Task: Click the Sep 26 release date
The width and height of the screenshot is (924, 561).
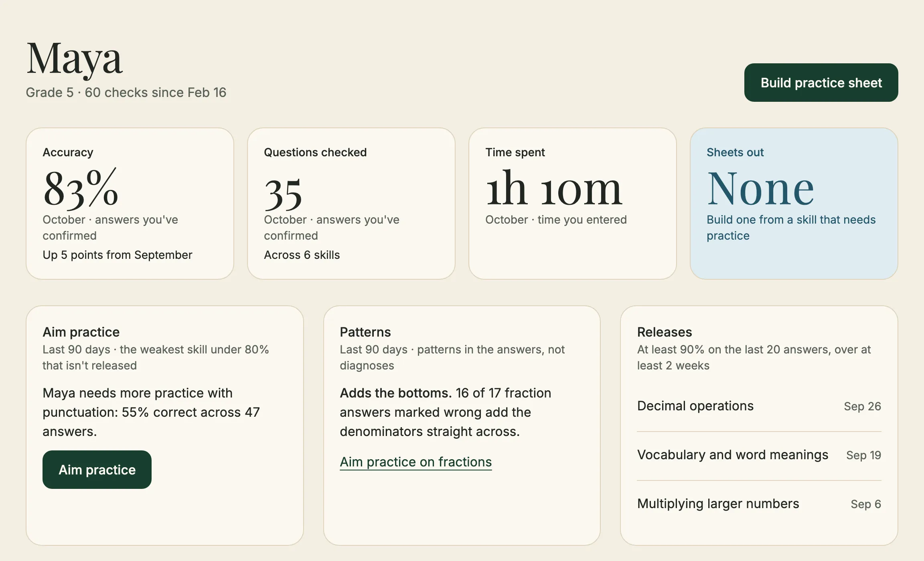Action: (x=862, y=406)
